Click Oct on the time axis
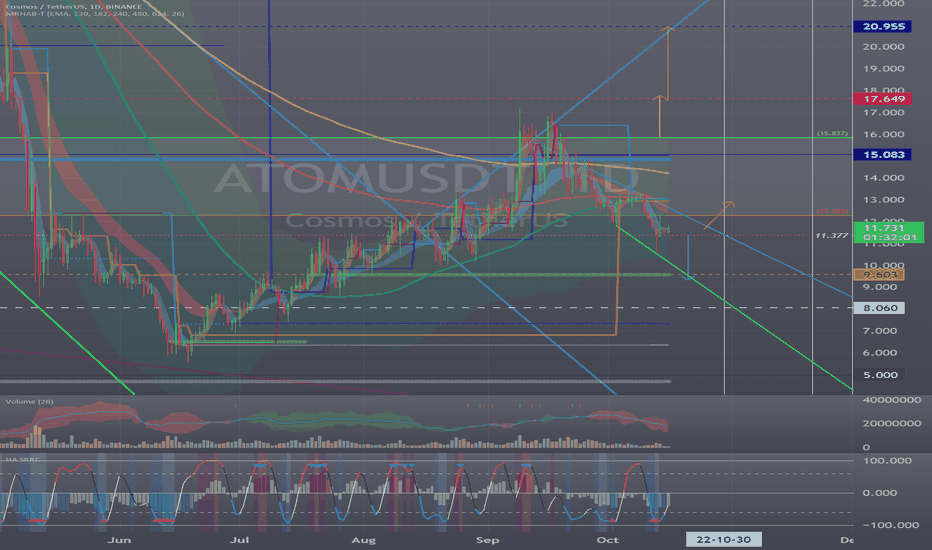Image resolution: width=932 pixels, height=550 pixels. pyautogui.click(x=607, y=540)
